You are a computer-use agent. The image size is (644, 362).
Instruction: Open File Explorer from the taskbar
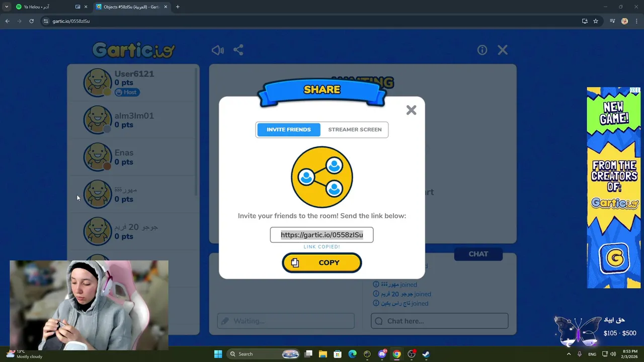pyautogui.click(x=323, y=354)
